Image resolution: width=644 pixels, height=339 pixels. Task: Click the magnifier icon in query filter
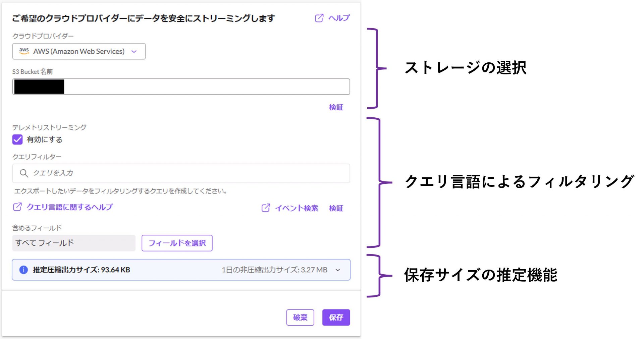23,173
